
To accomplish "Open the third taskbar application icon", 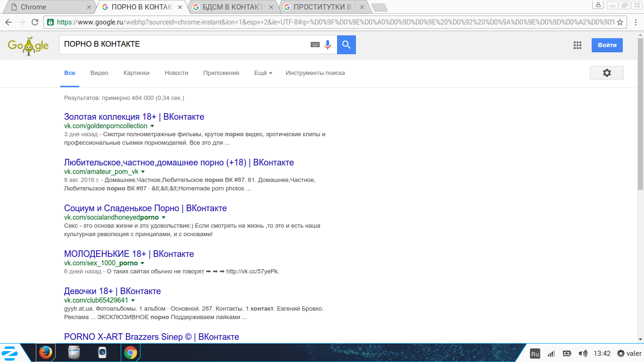I will (x=102, y=353).
